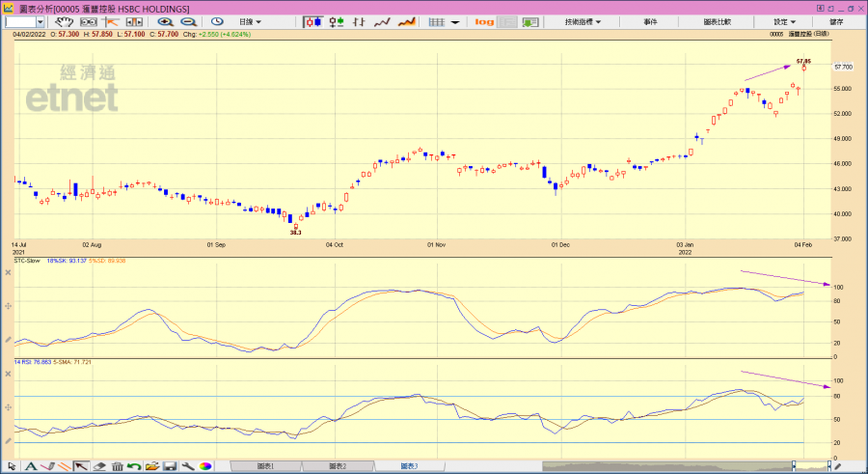This screenshot has height=474, width=868.
Task: Select the candlestick chart type icon
Action: tap(314, 21)
